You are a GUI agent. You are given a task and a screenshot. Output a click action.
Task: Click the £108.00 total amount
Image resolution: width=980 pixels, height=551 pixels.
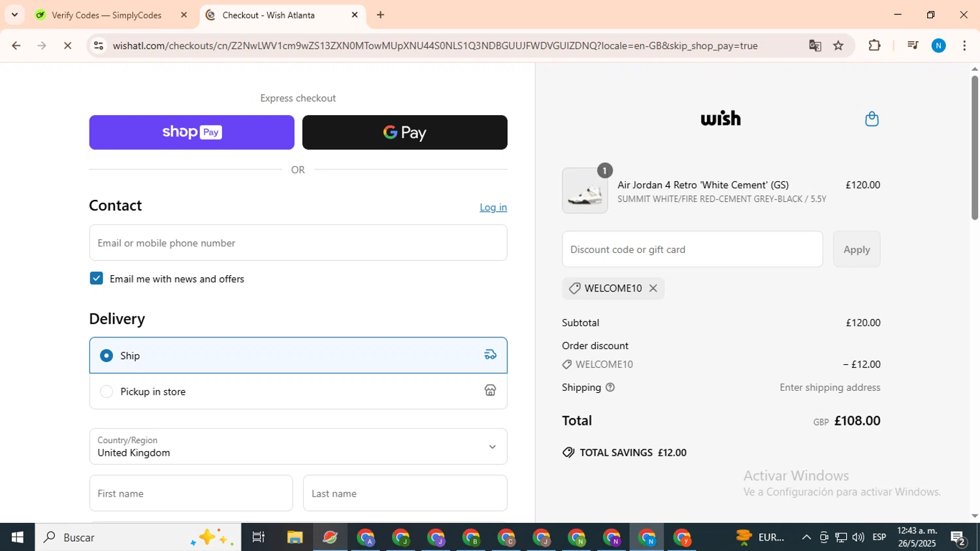[857, 421]
